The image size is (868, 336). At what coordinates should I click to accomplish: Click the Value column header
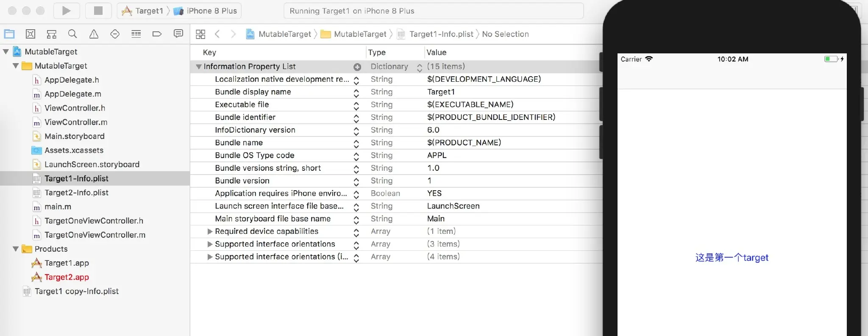pyautogui.click(x=437, y=53)
